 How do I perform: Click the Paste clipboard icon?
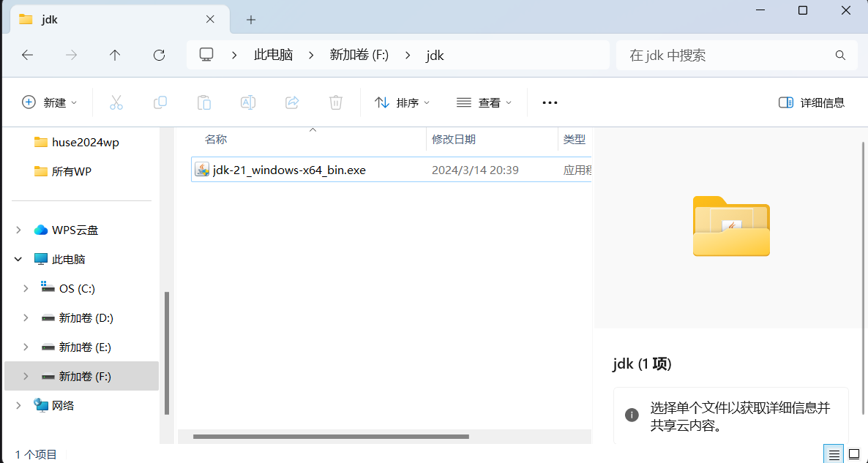click(x=204, y=102)
